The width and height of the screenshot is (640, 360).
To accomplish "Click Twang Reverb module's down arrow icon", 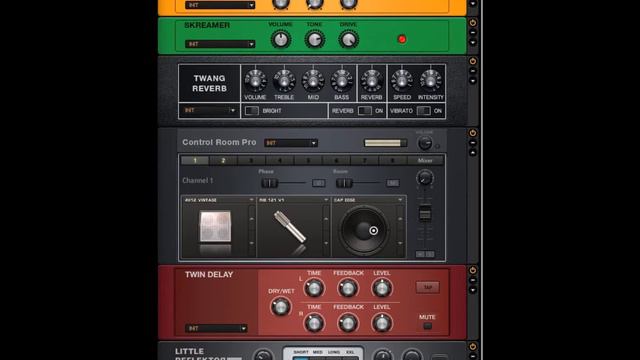I will point(473,81).
